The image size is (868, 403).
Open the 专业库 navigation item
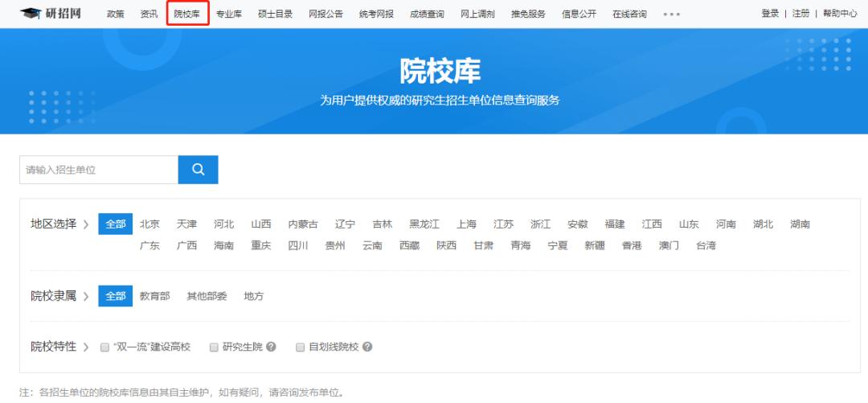pyautogui.click(x=228, y=14)
